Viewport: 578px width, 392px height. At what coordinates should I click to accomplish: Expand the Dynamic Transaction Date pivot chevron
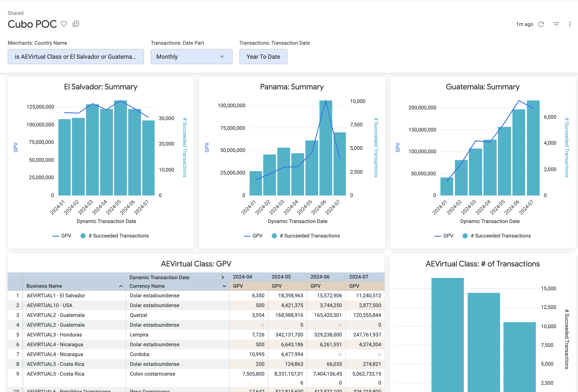[223, 278]
